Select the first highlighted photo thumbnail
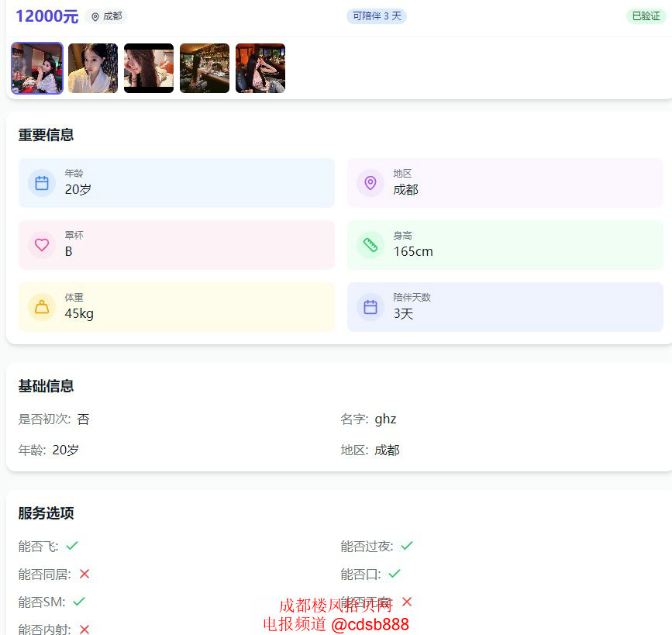This screenshot has height=635, width=672. point(37,68)
